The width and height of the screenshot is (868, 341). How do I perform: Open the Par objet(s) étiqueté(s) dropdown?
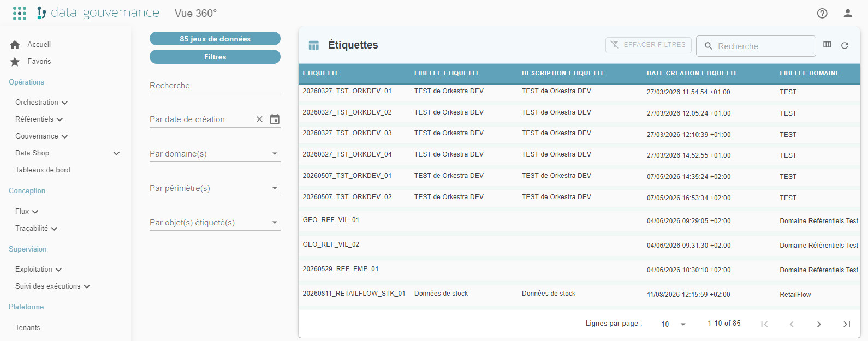215,223
